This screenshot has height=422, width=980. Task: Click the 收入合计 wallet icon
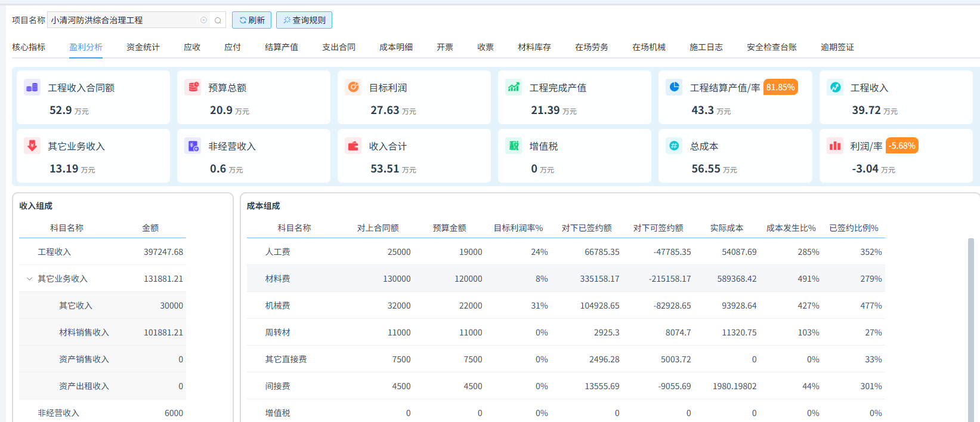tap(354, 146)
